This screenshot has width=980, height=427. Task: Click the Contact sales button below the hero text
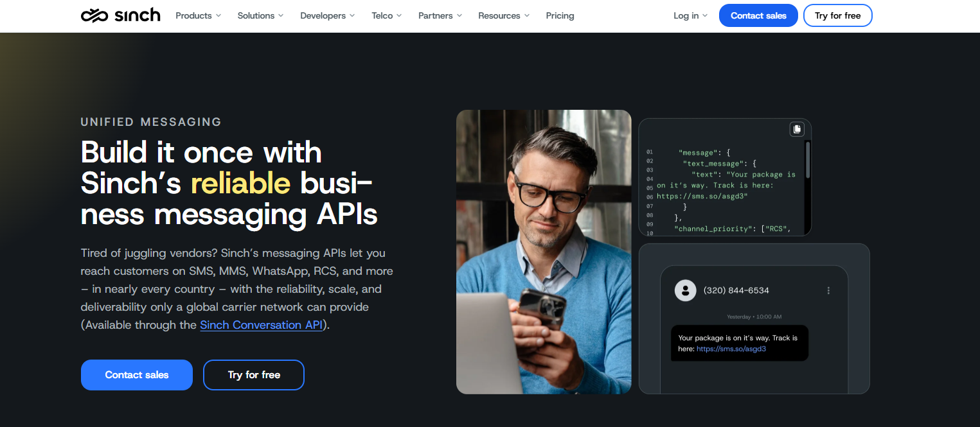click(x=137, y=375)
